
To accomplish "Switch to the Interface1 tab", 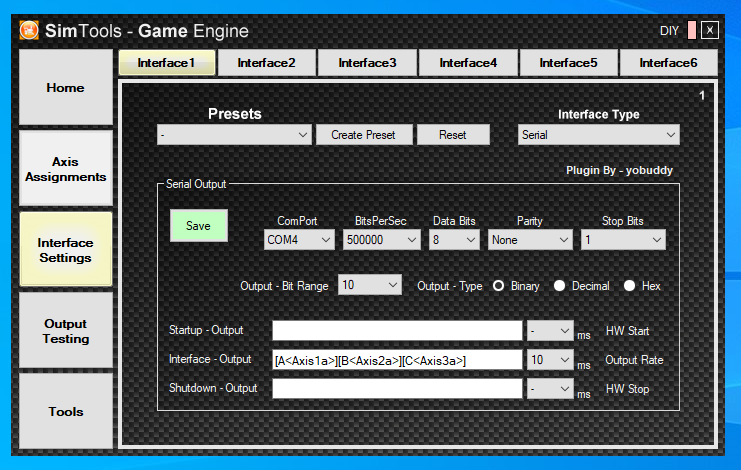I will click(167, 63).
